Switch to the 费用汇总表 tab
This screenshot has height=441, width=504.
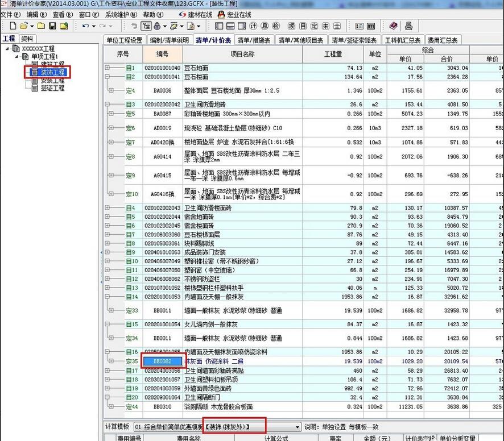pos(443,40)
